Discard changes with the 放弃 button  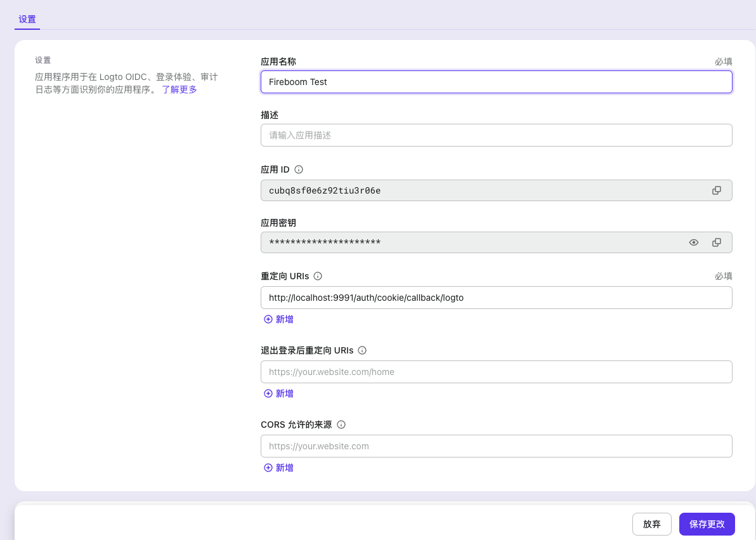[x=651, y=524]
